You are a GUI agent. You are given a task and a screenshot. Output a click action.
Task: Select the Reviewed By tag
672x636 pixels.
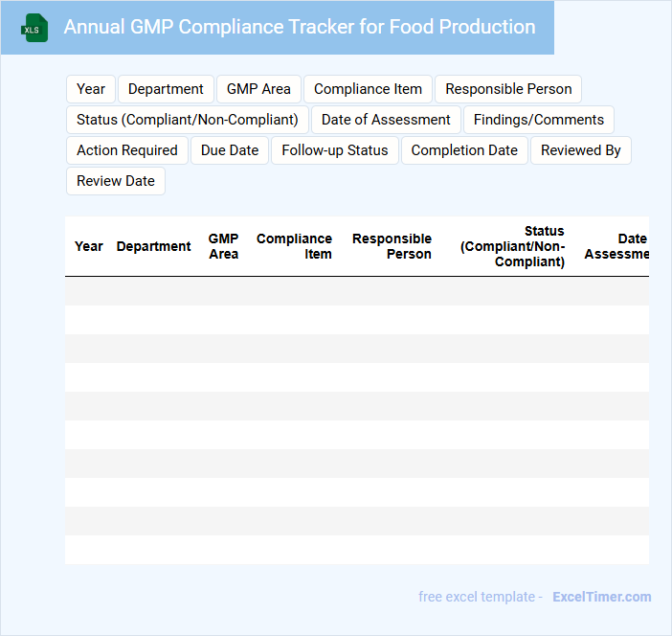click(x=581, y=150)
